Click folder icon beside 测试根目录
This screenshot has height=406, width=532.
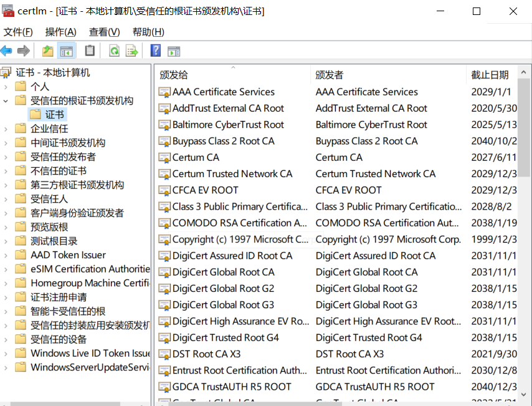point(21,241)
